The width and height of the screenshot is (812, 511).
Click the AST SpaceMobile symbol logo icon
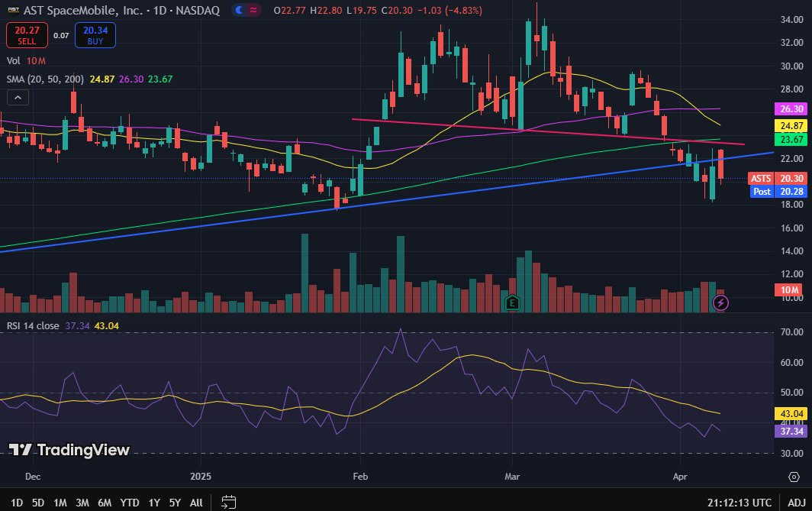pyautogui.click(x=14, y=10)
